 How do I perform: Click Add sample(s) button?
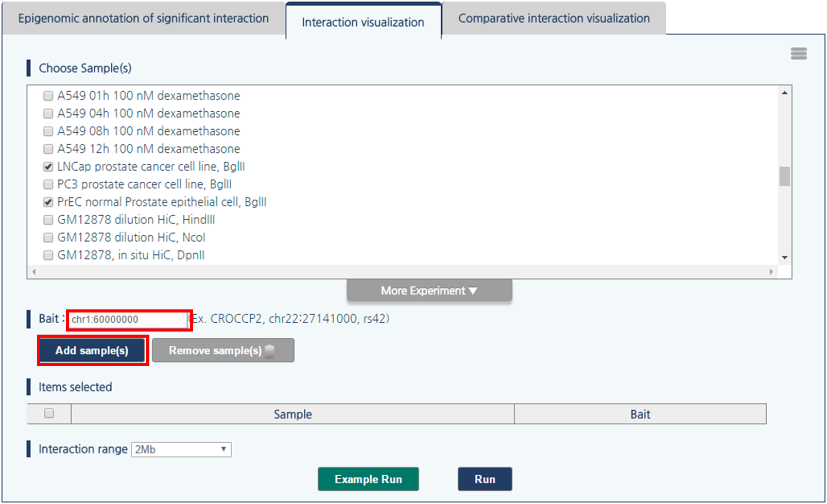click(92, 351)
